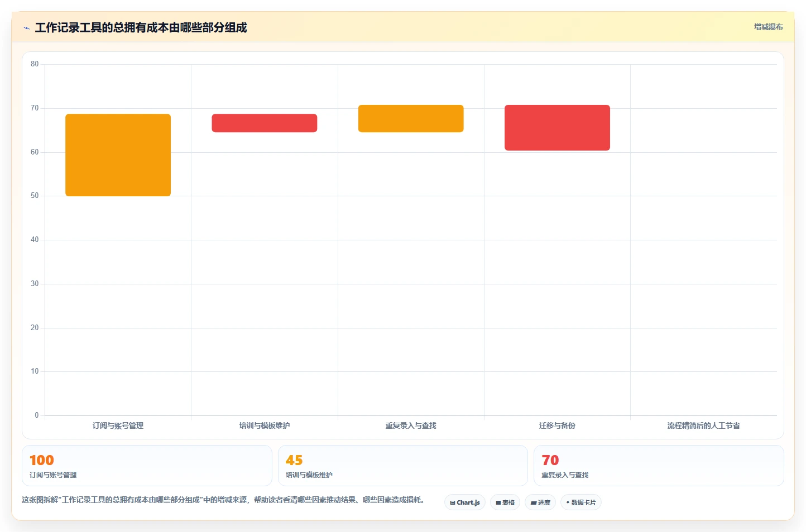Click the y-axis value 80

pos(35,64)
